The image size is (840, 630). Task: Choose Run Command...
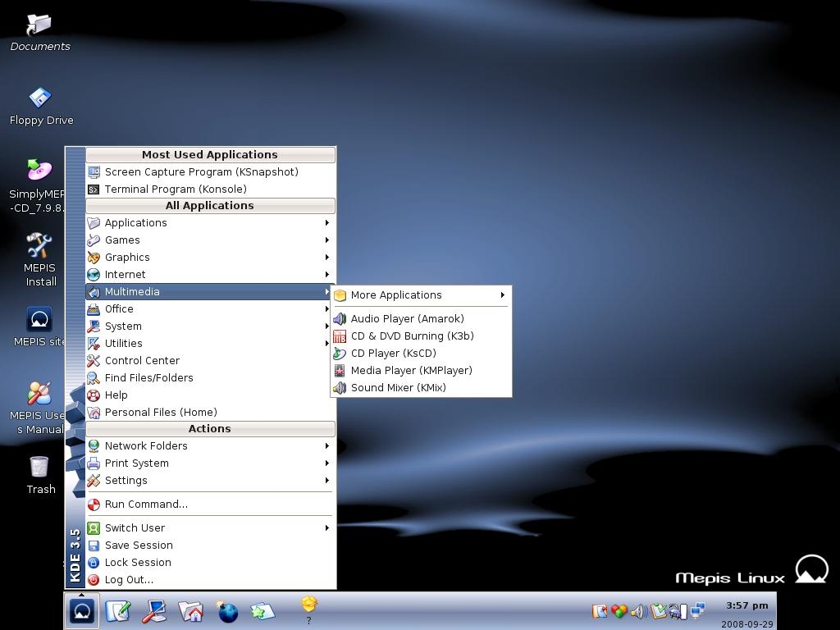coord(211,504)
